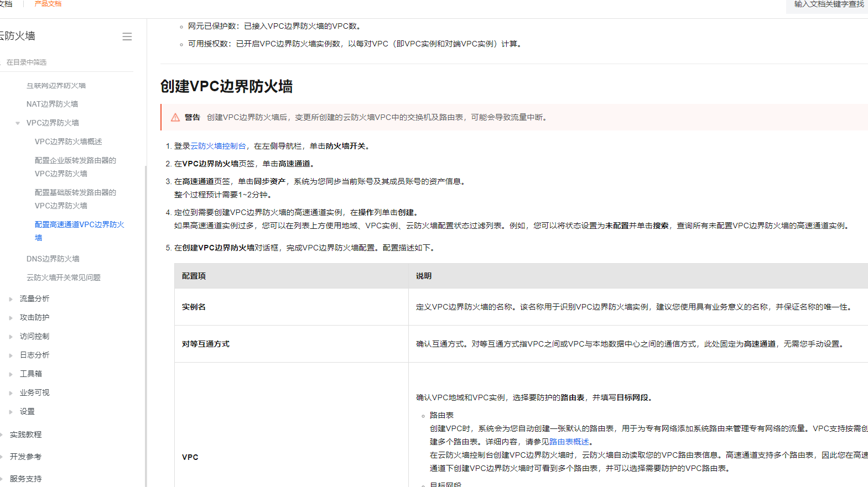
Task: Click the red warning triangle icon
Action: point(175,117)
